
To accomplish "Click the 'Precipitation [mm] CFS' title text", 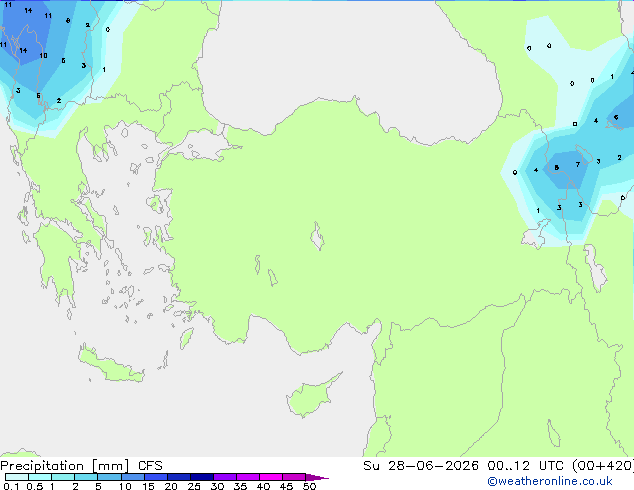I will [x=81, y=466].
